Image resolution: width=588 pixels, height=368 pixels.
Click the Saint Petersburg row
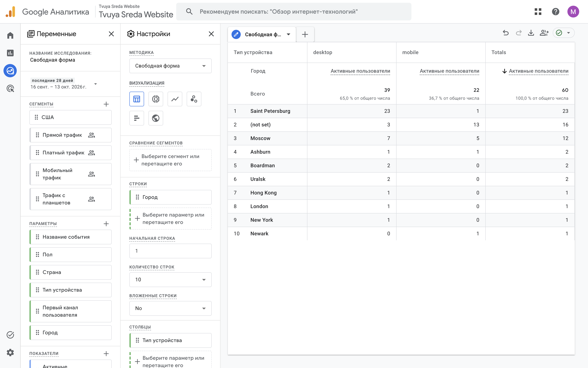tap(401, 111)
